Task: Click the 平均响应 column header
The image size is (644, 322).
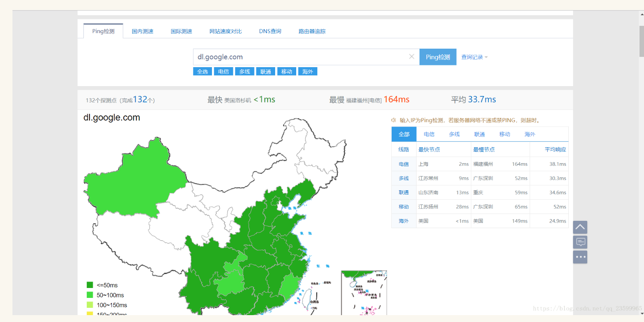Action: coord(555,149)
